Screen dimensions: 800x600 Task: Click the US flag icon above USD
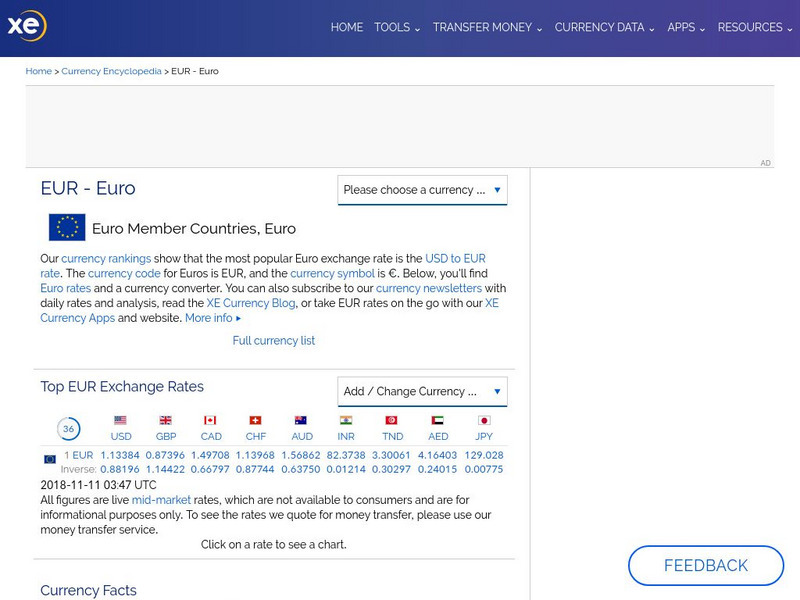(x=120, y=420)
